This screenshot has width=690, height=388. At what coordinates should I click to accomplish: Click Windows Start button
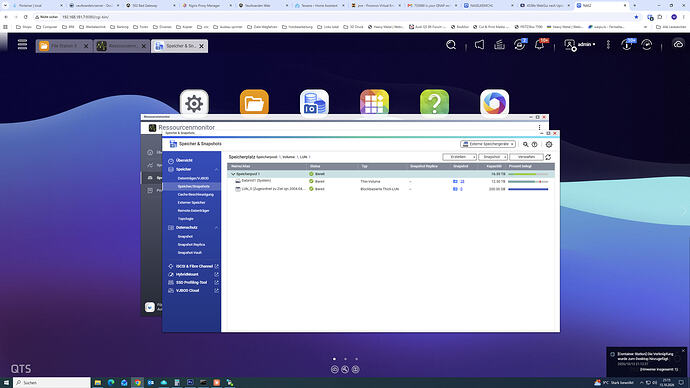6,383
